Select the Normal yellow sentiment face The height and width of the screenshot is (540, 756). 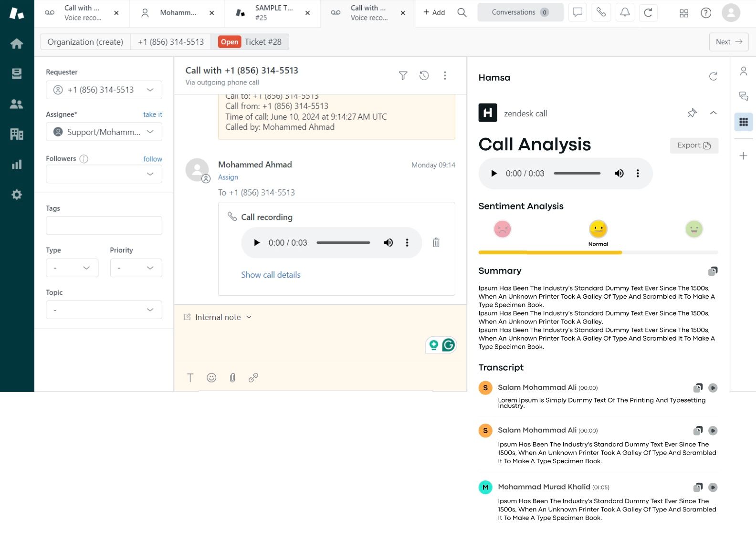pyautogui.click(x=598, y=229)
